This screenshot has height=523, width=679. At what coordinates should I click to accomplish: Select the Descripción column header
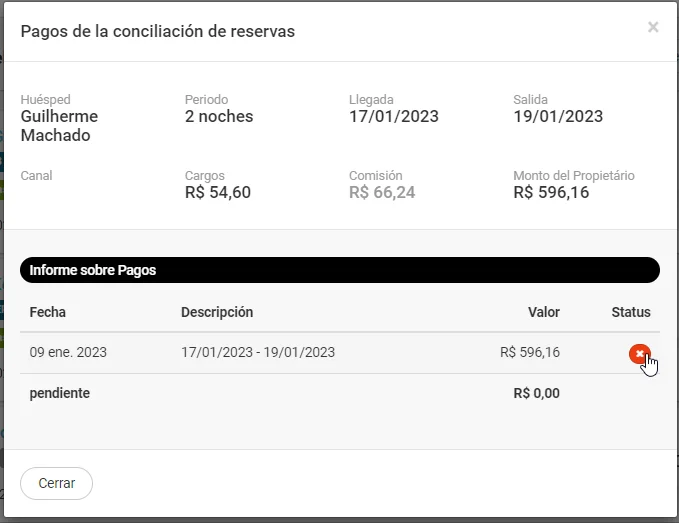pyautogui.click(x=217, y=312)
